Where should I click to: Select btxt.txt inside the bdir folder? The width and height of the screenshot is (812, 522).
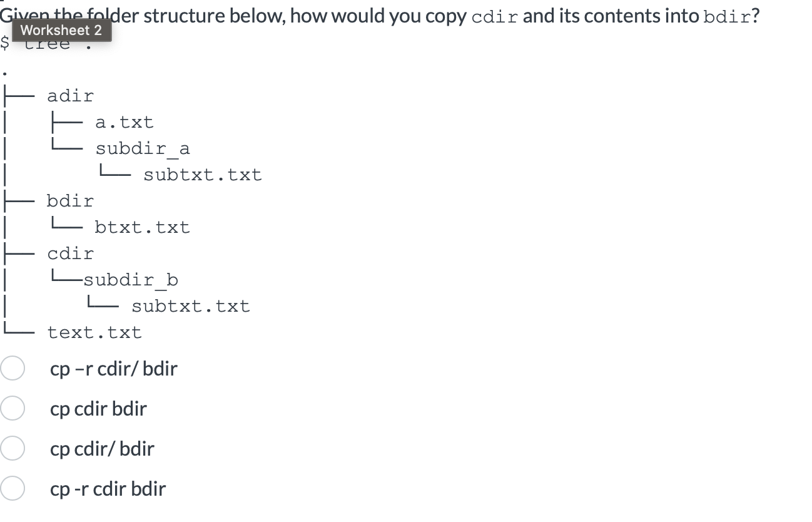142,227
